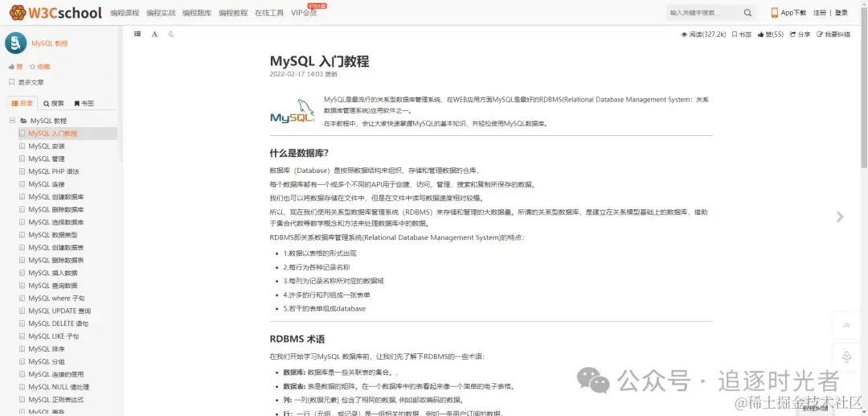Switch to the 书签 tab
868x416 pixels.
click(x=84, y=103)
